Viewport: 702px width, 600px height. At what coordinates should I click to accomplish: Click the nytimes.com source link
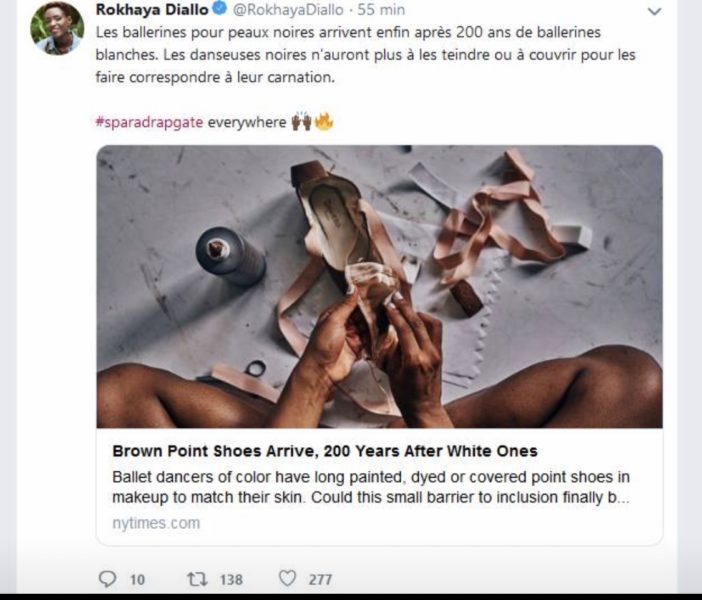pos(156,523)
